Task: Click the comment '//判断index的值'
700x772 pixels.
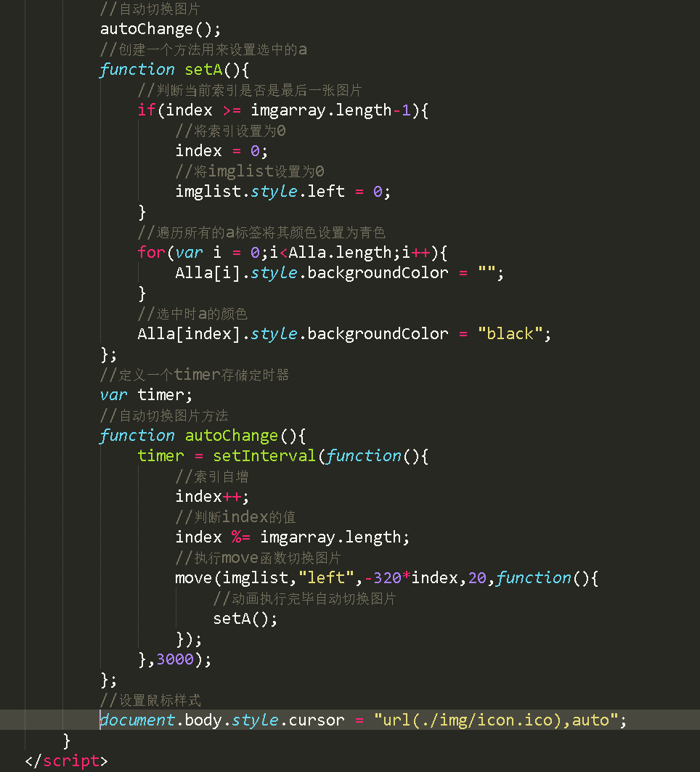Action: click(x=236, y=518)
